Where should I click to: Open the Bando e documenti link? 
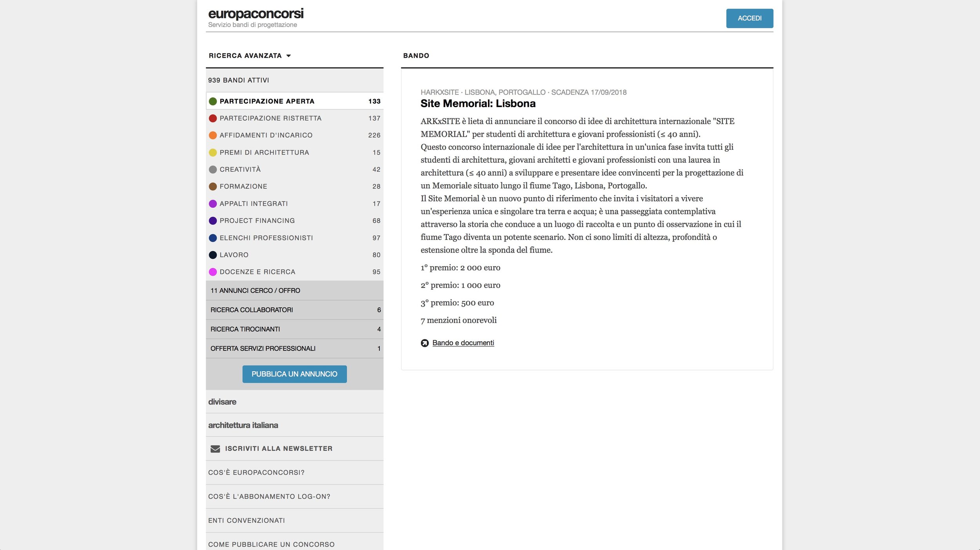pyautogui.click(x=463, y=343)
